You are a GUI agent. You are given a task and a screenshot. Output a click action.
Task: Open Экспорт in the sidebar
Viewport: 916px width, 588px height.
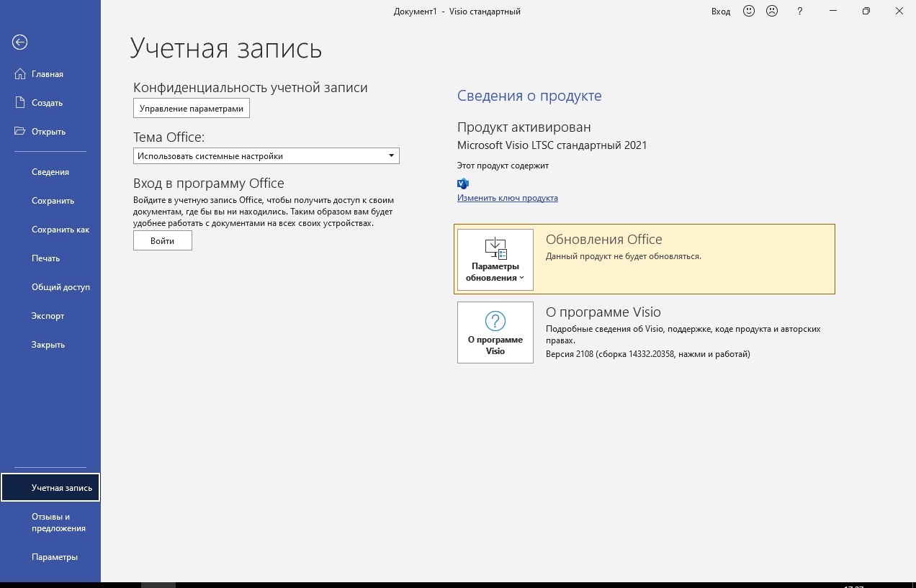point(50,316)
